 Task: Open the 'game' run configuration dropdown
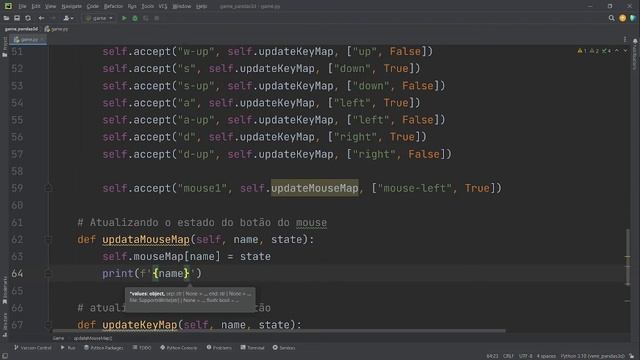coord(99,18)
